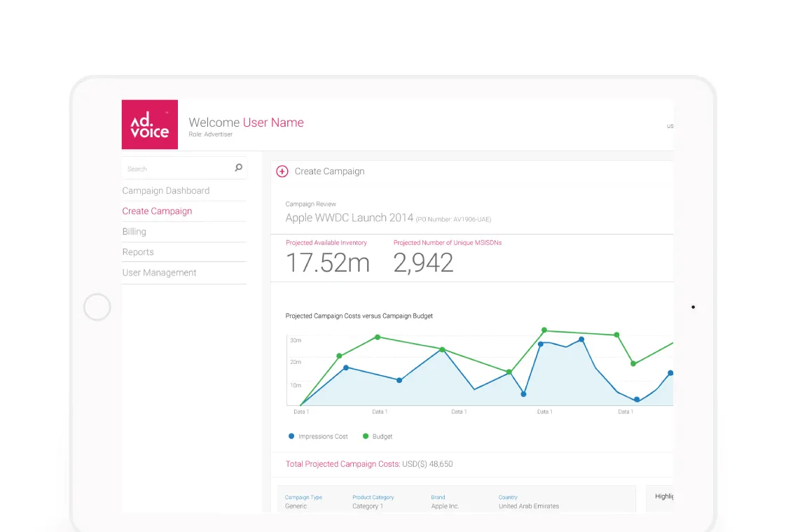Viewport: 788px width, 532px height.
Task: Open User Management section
Action: click(x=159, y=272)
